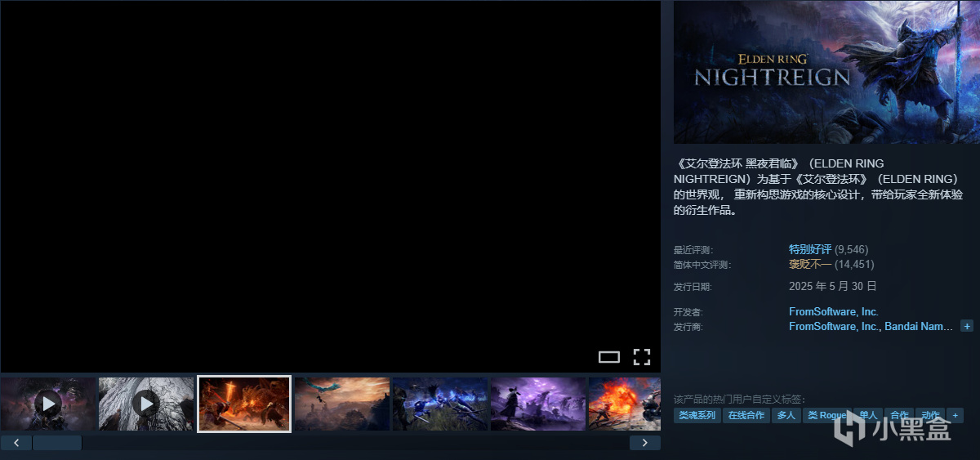Open the 特别好评 recent reviews link
The image size is (980, 460).
pyautogui.click(x=810, y=249)
